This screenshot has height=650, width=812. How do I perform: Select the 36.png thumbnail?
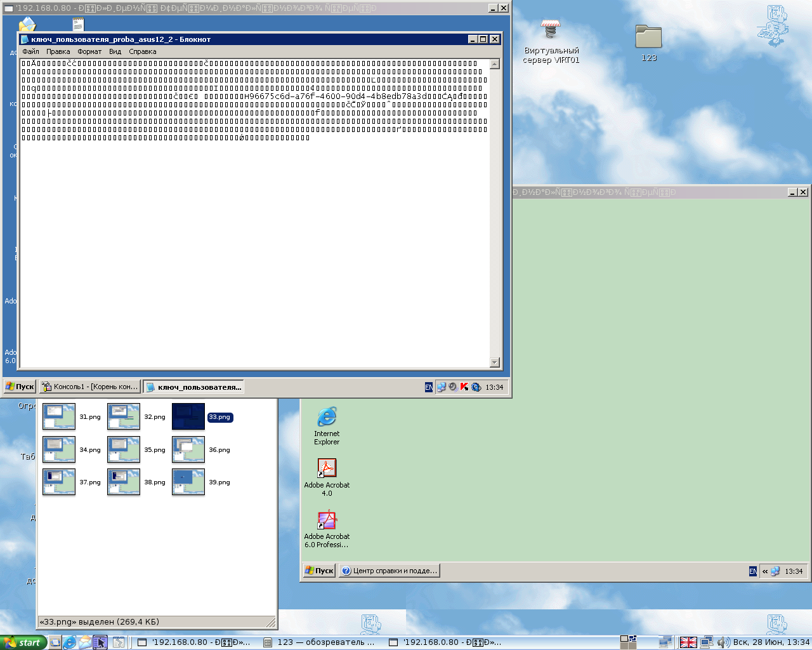coord(188,449)
